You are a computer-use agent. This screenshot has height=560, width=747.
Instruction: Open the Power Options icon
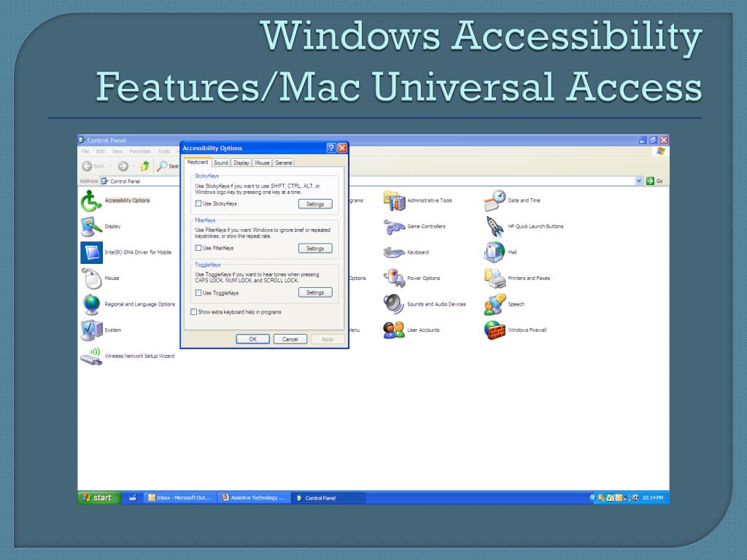[394, 278]
